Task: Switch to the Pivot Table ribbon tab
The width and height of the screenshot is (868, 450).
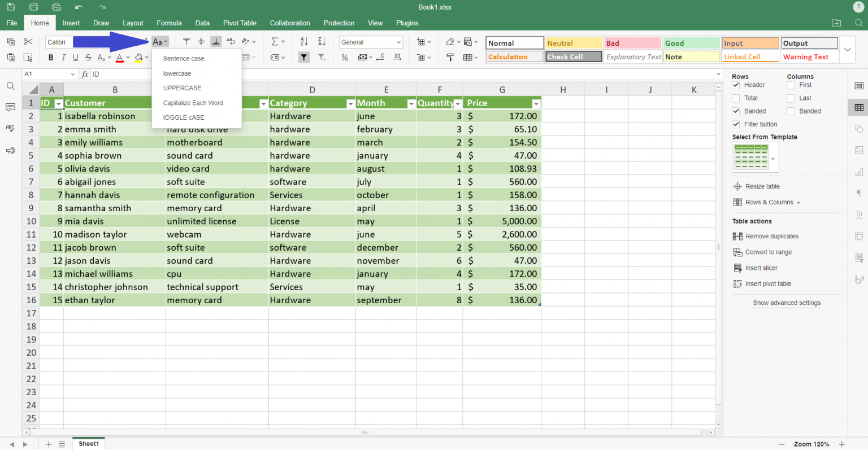Action: [x=240, y=23]
